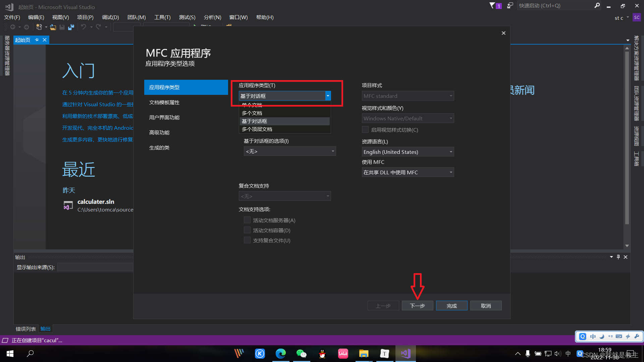This screenshot has height=362, width=644.
Task: Enable the 启用视觉样式切换(C) checkbox
Action: pos(365,129)
